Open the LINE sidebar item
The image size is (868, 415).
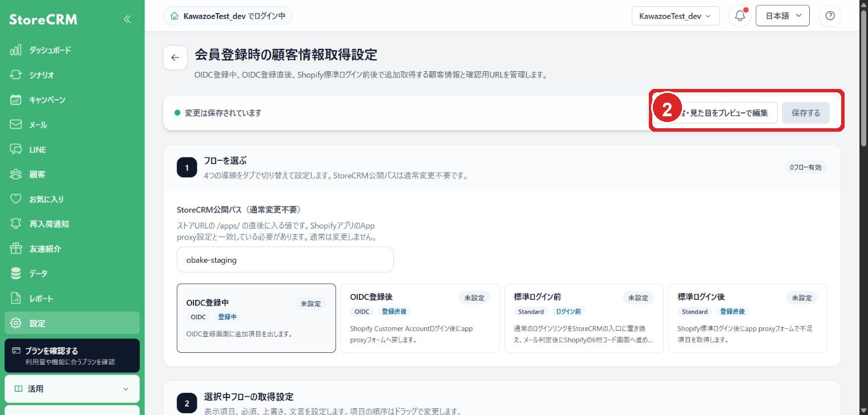point(72,149)
